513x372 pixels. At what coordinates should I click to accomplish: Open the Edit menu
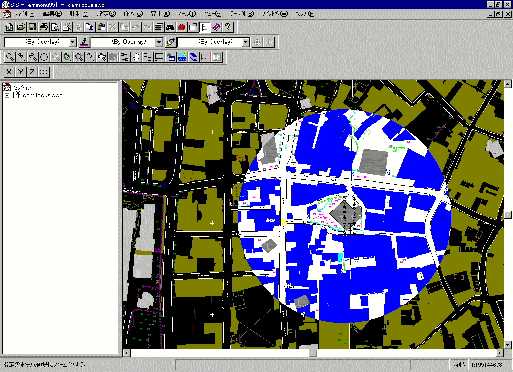[x=52, y=14]
